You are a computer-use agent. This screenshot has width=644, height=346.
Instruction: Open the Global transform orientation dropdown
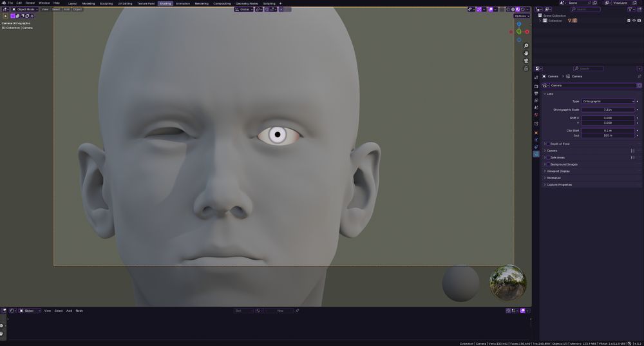click(x=243, y=10)
